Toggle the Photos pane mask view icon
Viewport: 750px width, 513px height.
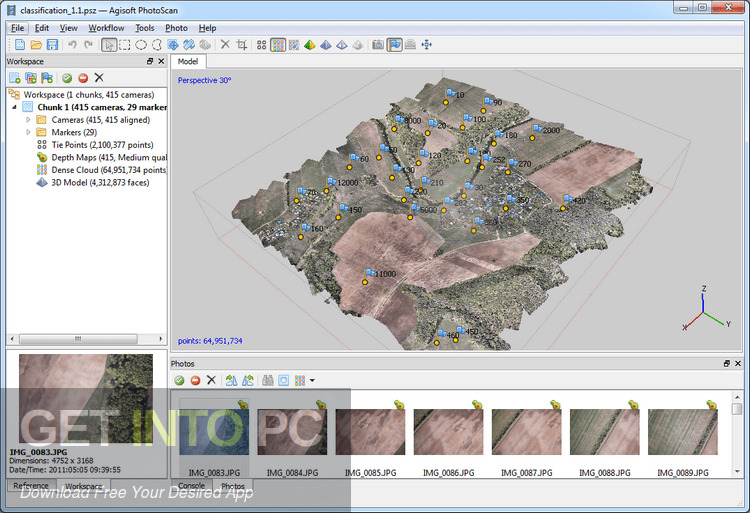[284, 380]
